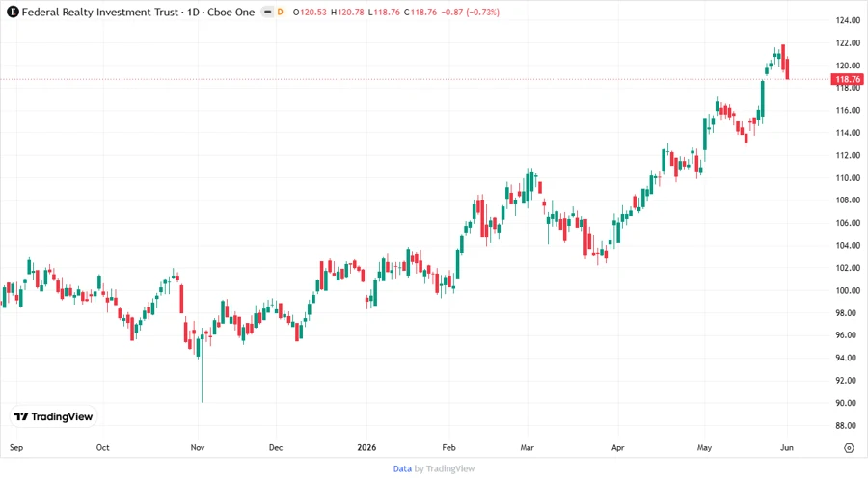Click the high value H120.78
868x480 pixels.
(x=347, y=13)
